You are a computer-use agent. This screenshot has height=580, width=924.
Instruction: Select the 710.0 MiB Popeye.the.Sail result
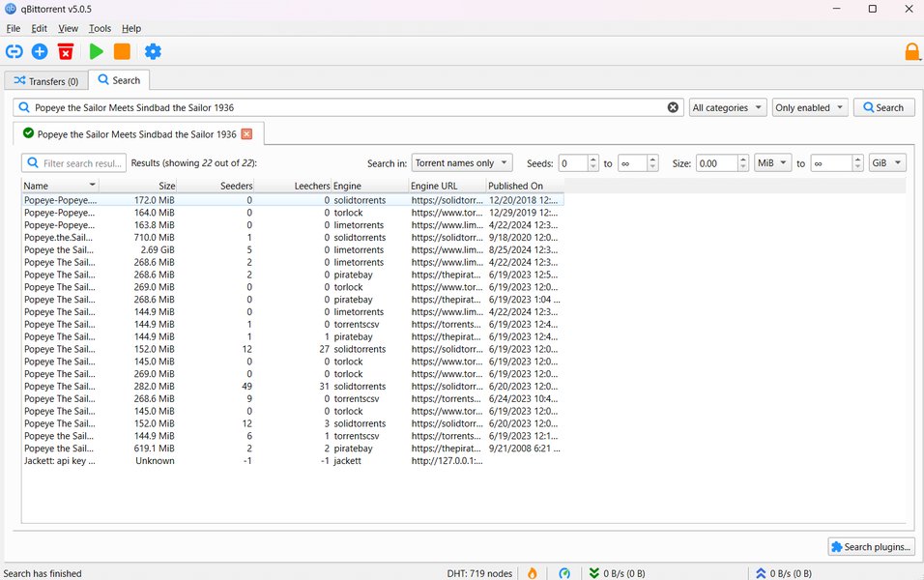tap(293, 238)
